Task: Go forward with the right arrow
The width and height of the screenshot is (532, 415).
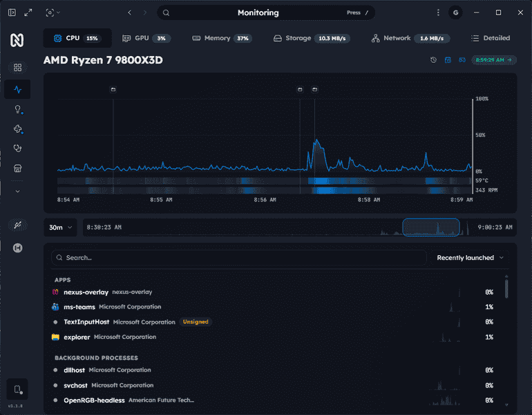Action: point(145,12)
